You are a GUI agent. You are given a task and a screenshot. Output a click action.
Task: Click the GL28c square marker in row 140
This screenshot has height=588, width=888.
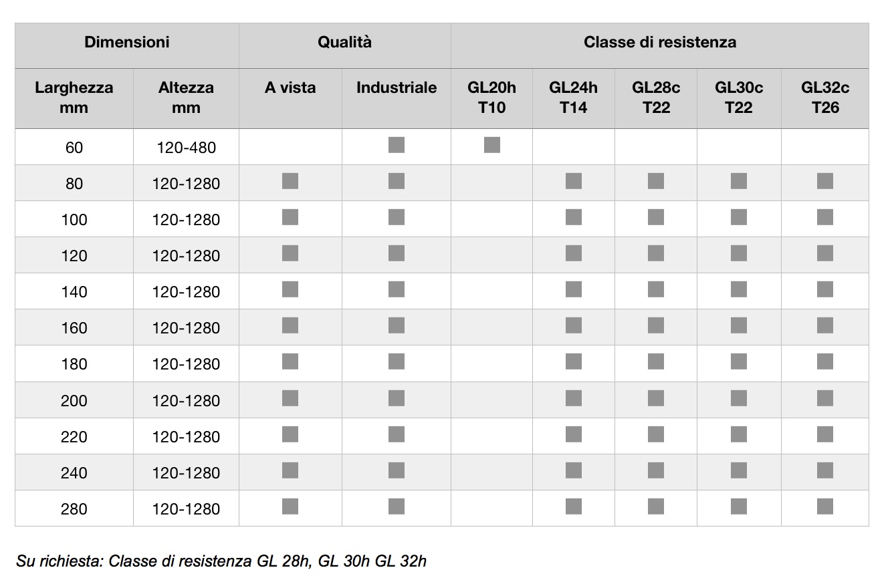pos(656,289)
